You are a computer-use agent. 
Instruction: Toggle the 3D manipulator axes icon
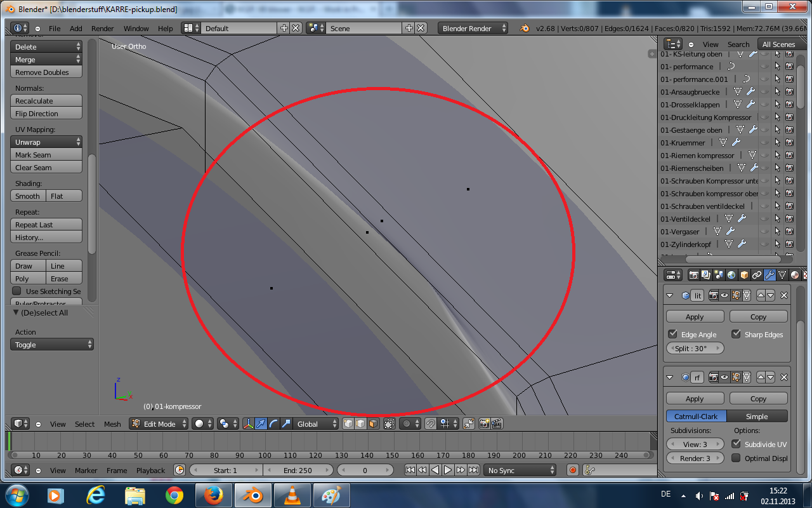point(248,424)
